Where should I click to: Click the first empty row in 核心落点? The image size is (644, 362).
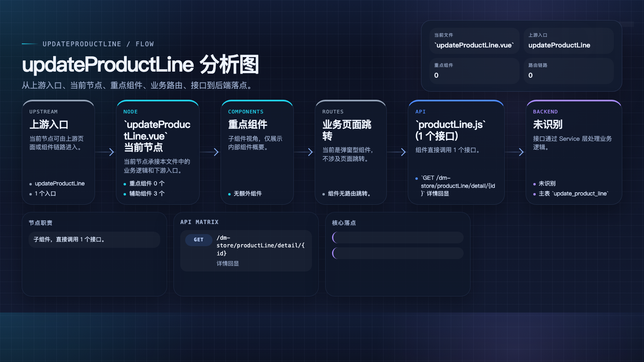click(398, 237)
